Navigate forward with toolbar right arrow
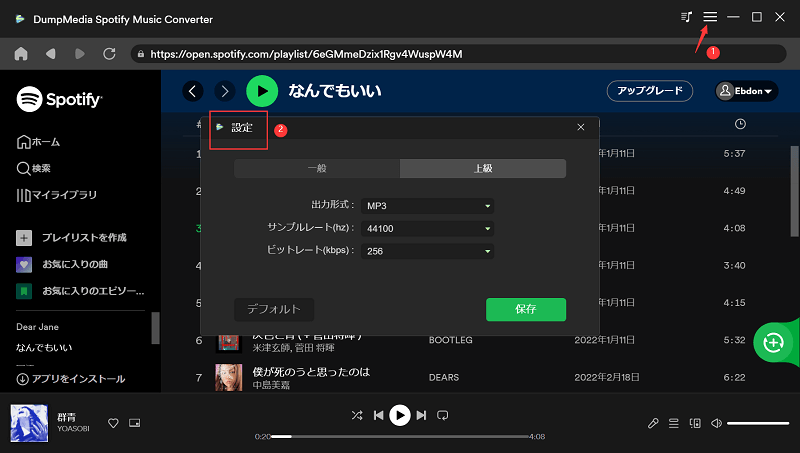Image resolution: width=800 pixels, height=453 pixels. [x=80, y=54]
